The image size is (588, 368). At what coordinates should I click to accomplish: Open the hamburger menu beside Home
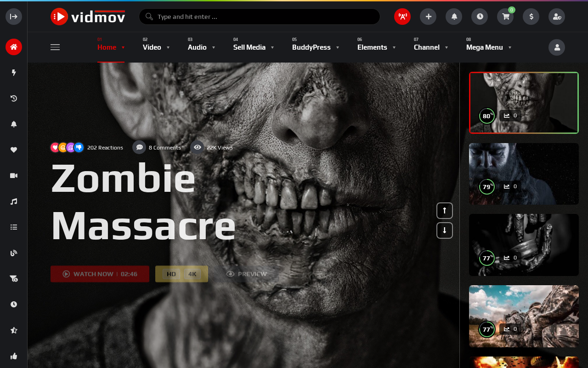coord(55,47)
